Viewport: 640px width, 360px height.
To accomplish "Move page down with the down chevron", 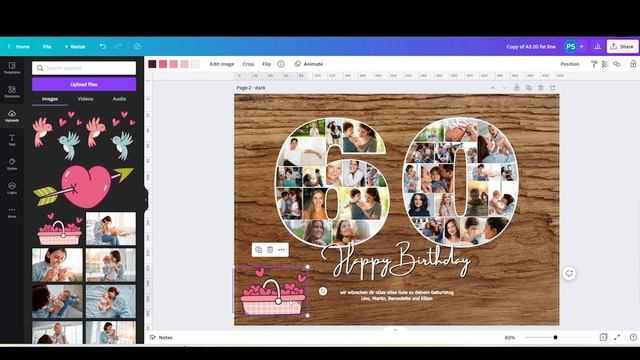I will coord(504,88).
